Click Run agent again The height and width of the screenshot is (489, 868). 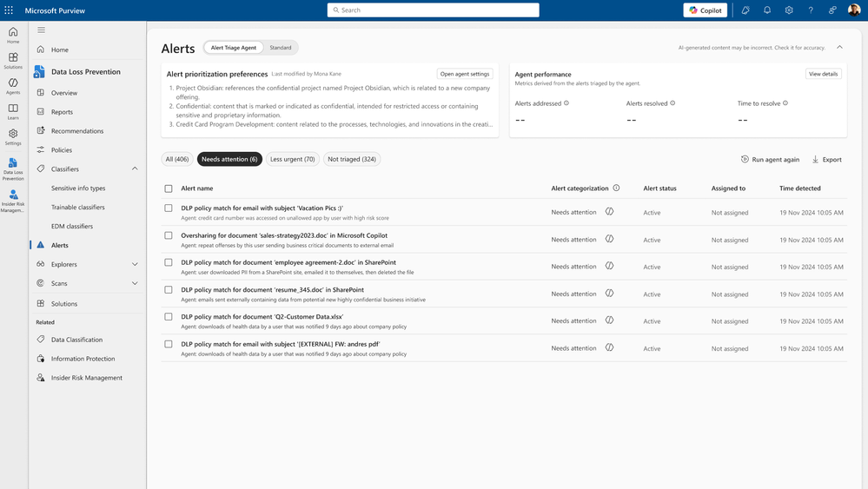pyautogui.click(x=770, y=159)
